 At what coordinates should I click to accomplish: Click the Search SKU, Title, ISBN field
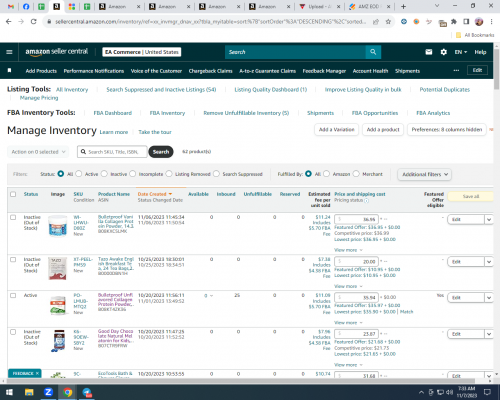112,152
